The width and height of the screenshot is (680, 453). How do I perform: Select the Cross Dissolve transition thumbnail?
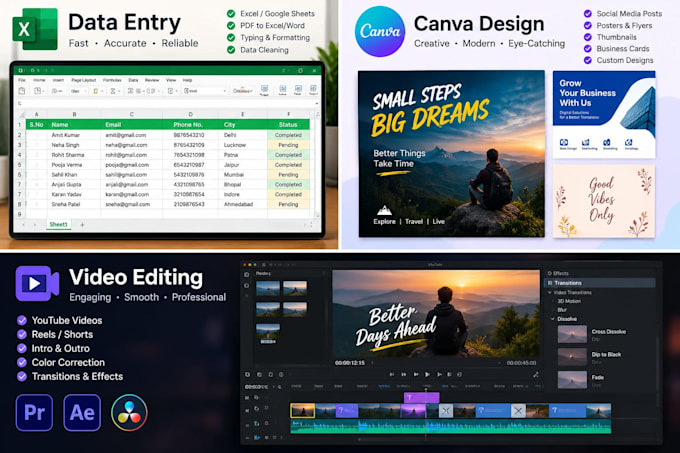[x=572, y=334]
